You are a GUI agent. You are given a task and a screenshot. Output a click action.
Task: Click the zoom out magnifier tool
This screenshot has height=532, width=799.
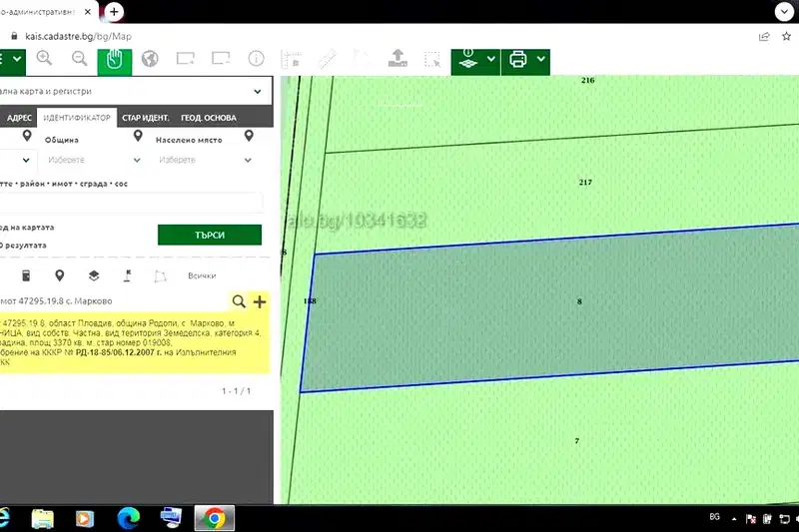click(80, 59)
